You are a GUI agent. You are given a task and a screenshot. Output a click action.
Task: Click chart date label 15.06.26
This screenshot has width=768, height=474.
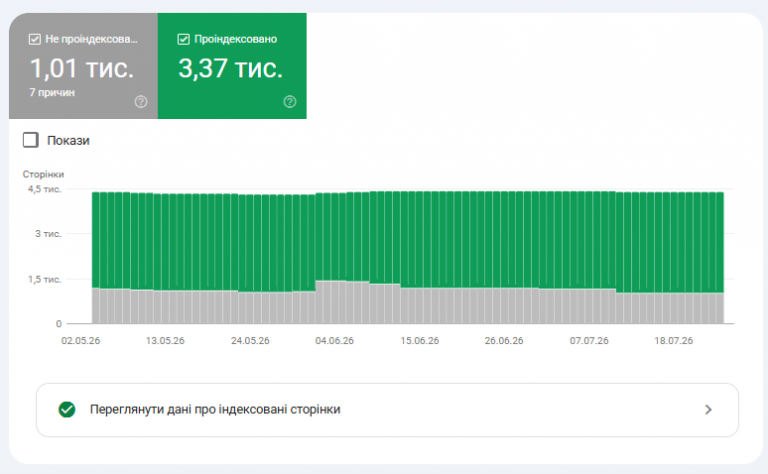pyautogui.click(x=420, y=341)
